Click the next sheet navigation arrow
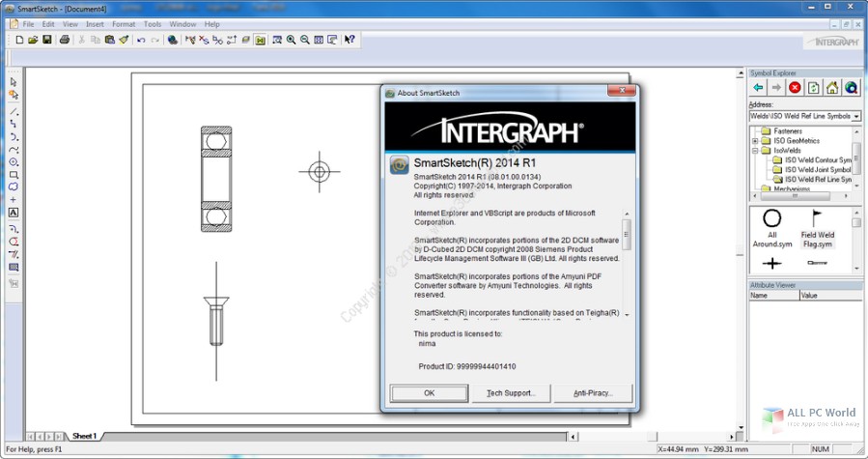 pos(48,436)
